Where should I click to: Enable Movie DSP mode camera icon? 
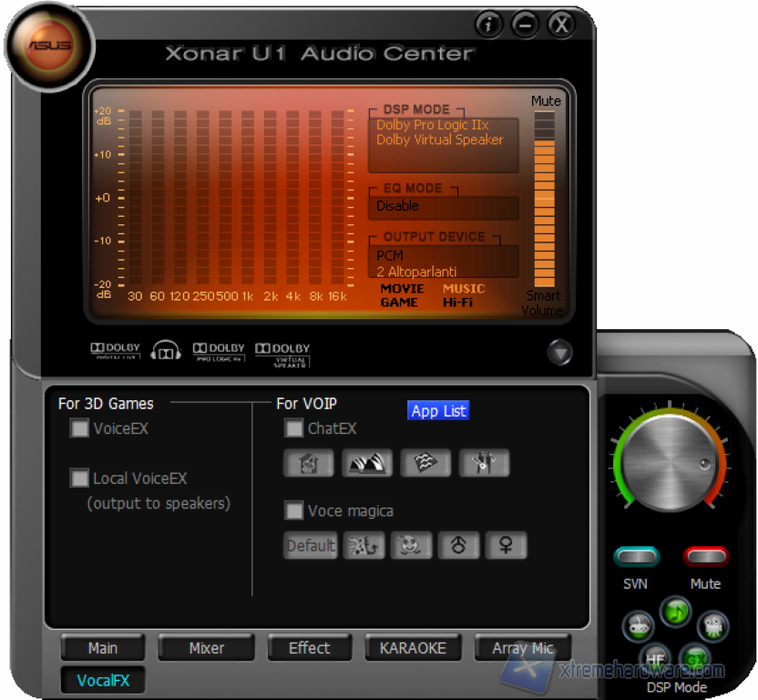click(x=712, y=626)
